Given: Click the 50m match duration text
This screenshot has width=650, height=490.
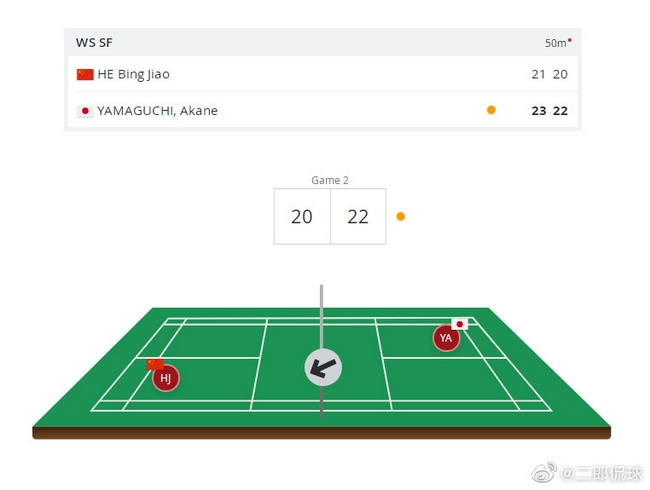Looking at the screenshot, I should [555, 43].
